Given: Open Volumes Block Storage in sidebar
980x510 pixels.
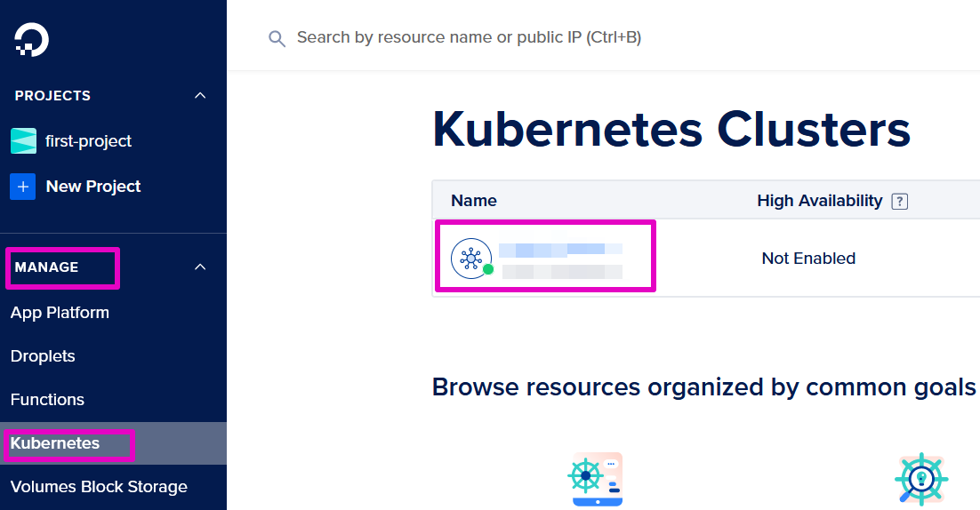Looking at the screenshot, I should [x=99, y=487].
